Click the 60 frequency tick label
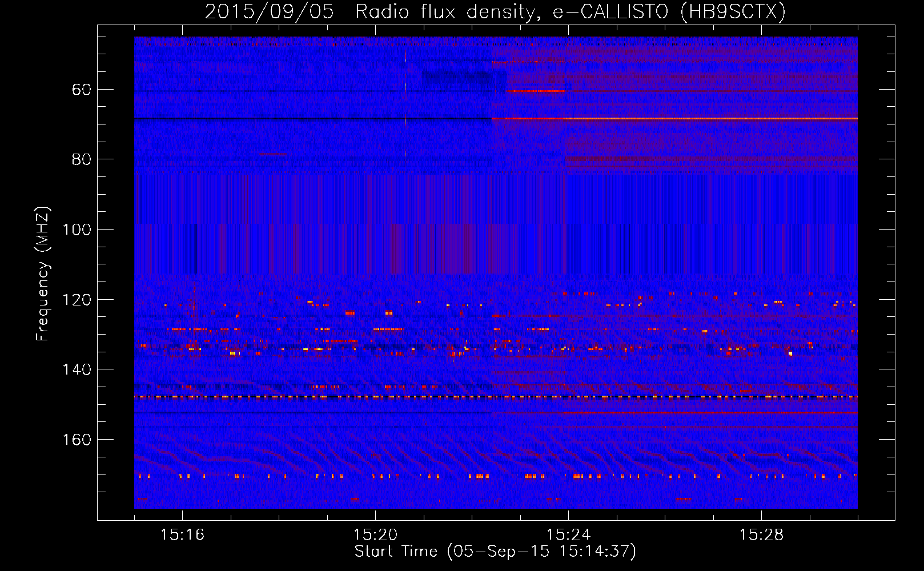This screenshot has width=924, height=571. [x=81, y=90]
